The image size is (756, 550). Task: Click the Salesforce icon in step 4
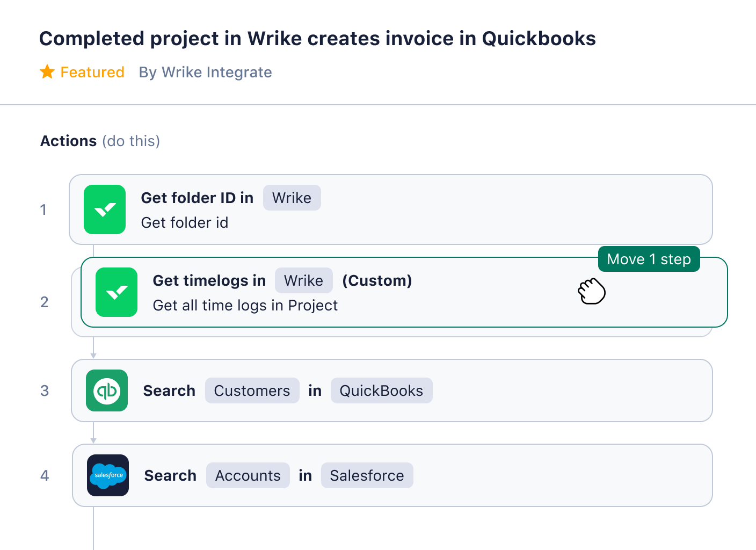[x=108, y=475]
